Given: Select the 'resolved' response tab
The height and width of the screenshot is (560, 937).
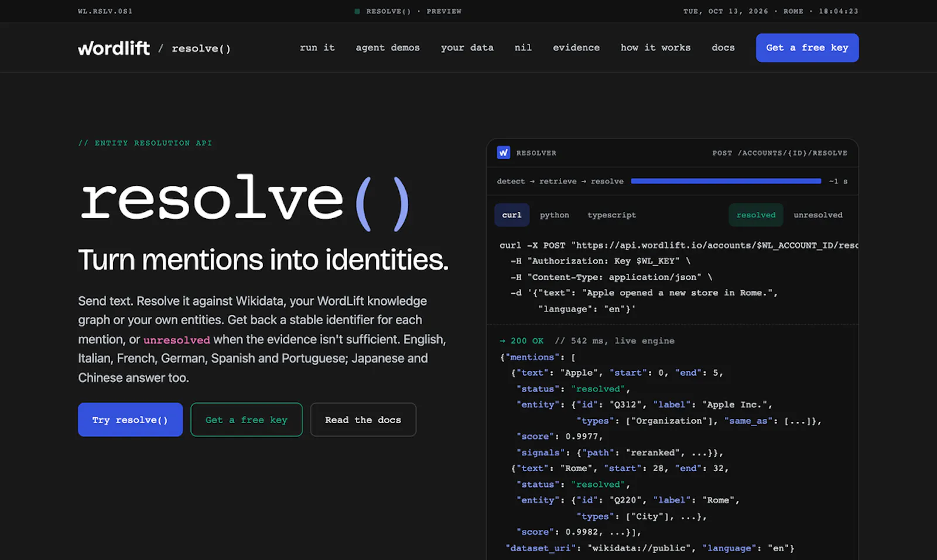Looking at the screenshot, I should 756,215.
